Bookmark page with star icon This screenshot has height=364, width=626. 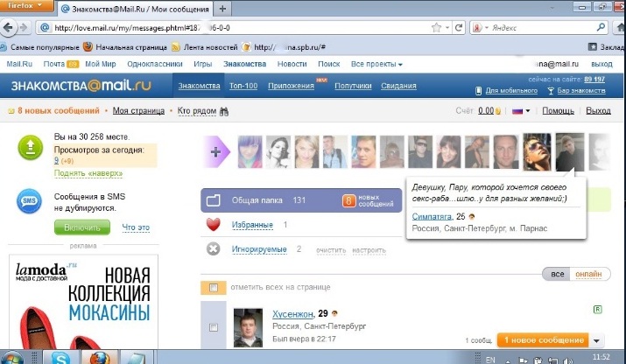(x=436, y=27)
